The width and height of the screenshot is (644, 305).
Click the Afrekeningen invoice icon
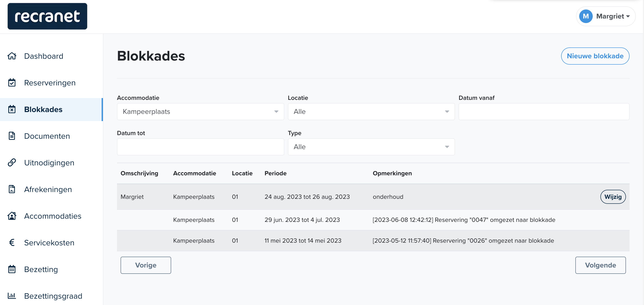[12, 189]
